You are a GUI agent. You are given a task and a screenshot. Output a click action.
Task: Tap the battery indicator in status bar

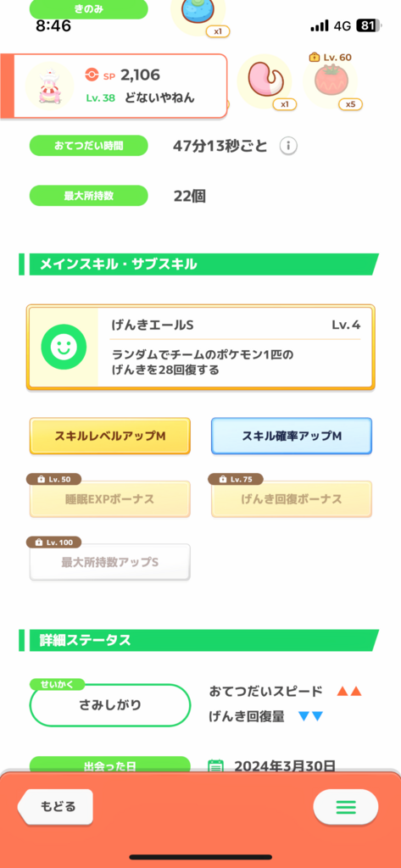[x=370, y=25]
